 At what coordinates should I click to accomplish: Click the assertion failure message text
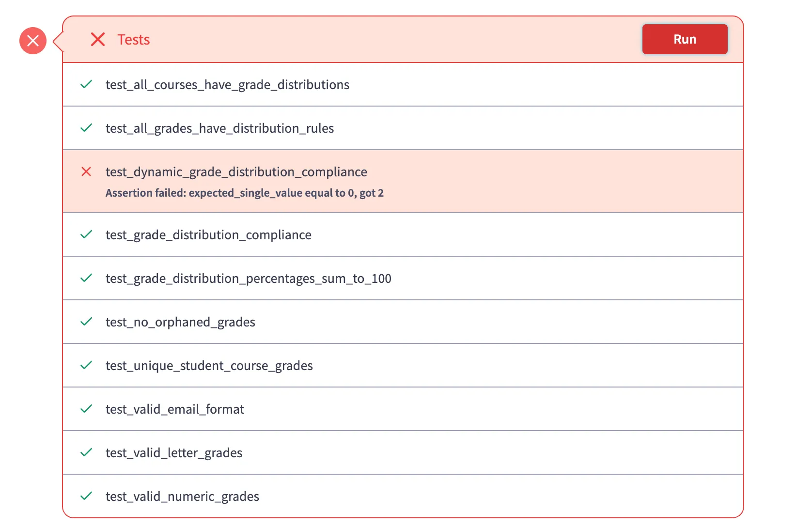coord(244,193)
